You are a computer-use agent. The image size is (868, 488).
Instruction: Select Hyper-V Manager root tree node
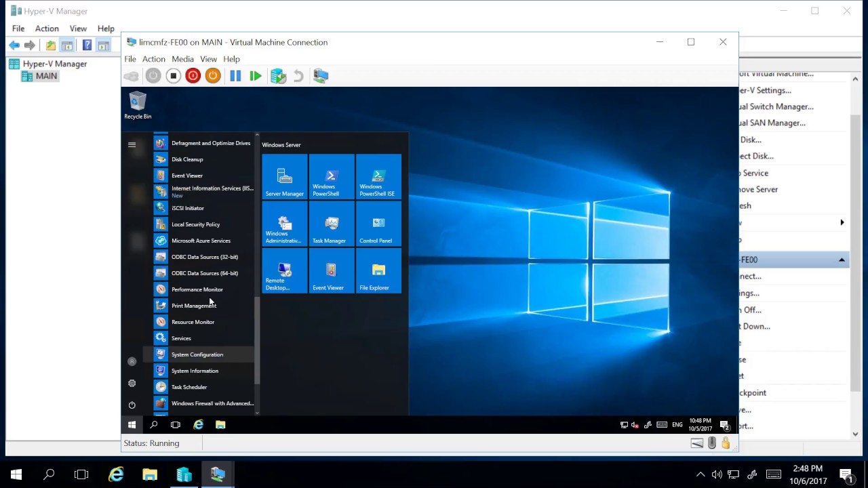tap(54, 64)
